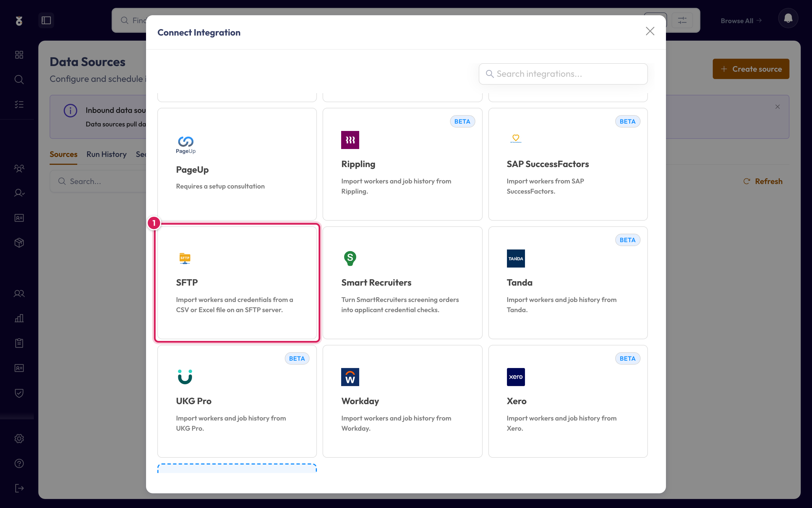The height and width of the screenshot is (508, 812).
Task: Open the Rippling integration heading
Action: pos(358,164)
